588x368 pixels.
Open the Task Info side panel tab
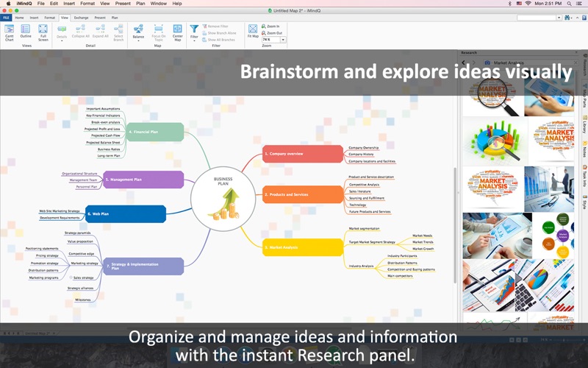(584, 176)
